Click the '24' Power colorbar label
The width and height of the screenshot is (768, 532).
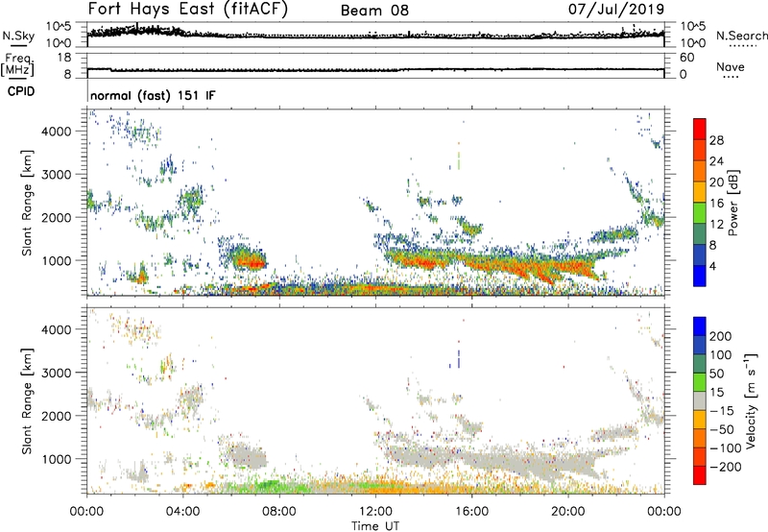[x=716, y=161]
